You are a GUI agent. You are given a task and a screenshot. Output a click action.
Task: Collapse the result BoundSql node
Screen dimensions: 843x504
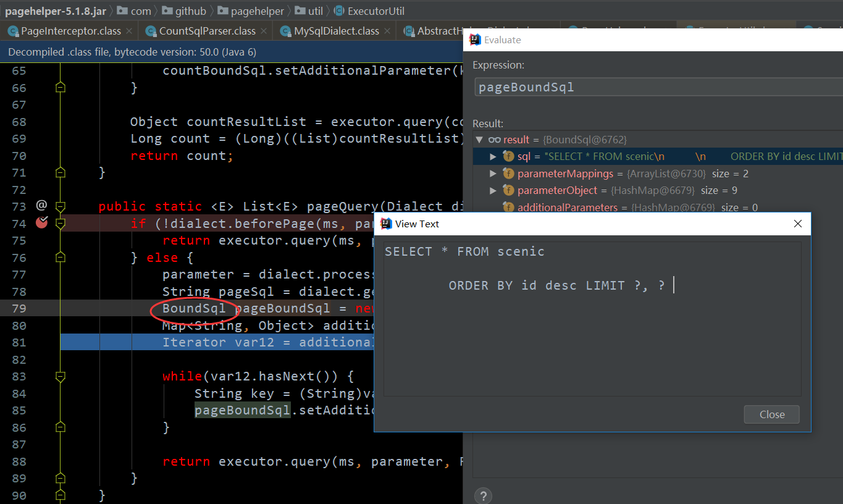coord(479,140)
